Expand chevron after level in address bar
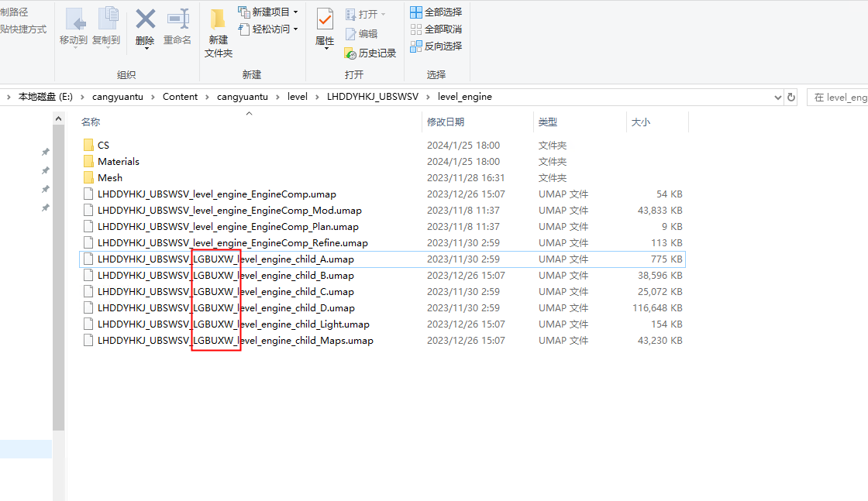Screen dimensions: 868x501 coord(317,98)
